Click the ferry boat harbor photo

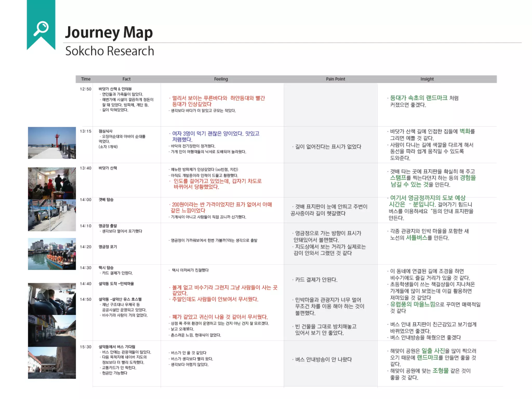coord(52,254)
